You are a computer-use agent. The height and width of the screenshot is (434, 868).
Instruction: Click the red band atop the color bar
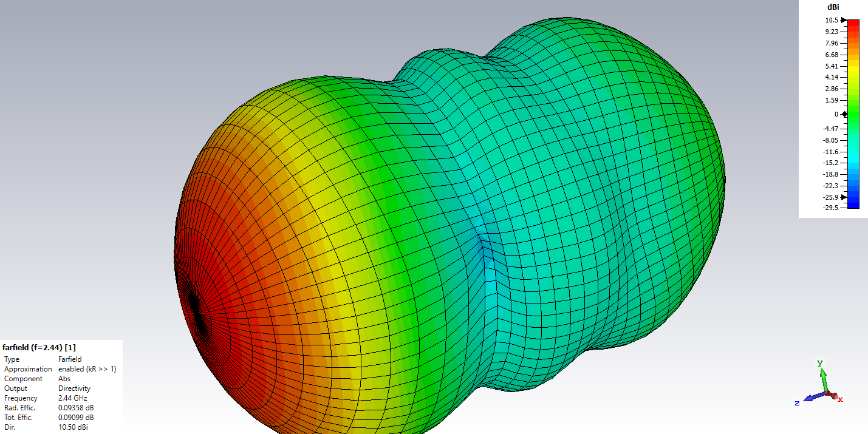click(853, 24)
